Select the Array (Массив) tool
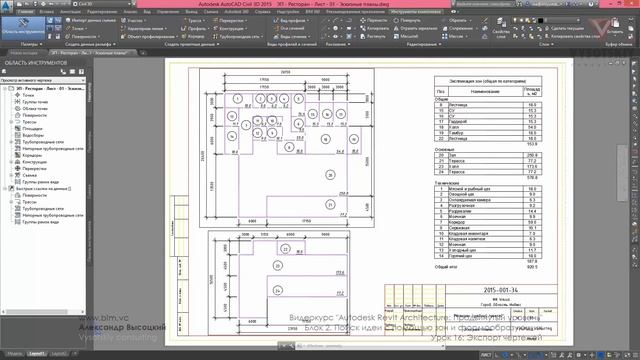Viewport: 640px width, 360px height. point(454,37)
